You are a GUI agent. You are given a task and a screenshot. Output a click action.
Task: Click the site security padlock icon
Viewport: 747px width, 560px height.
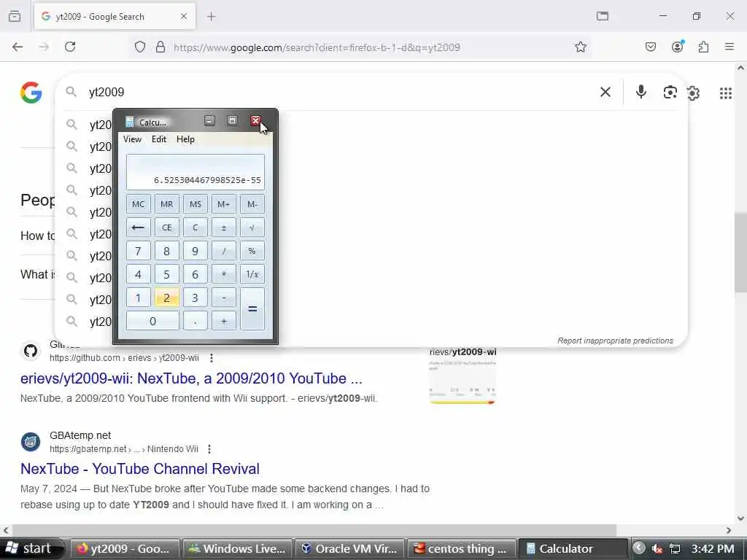coord(160,47)
